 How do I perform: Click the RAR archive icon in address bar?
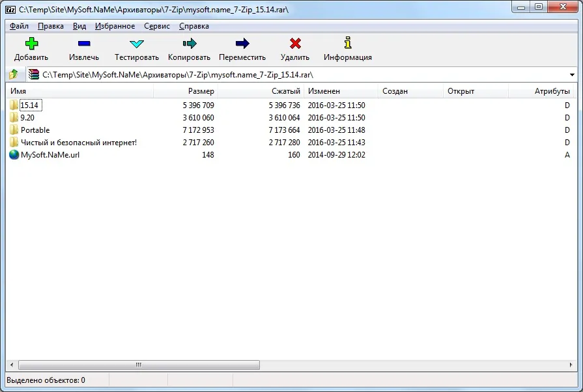point(34,74)
